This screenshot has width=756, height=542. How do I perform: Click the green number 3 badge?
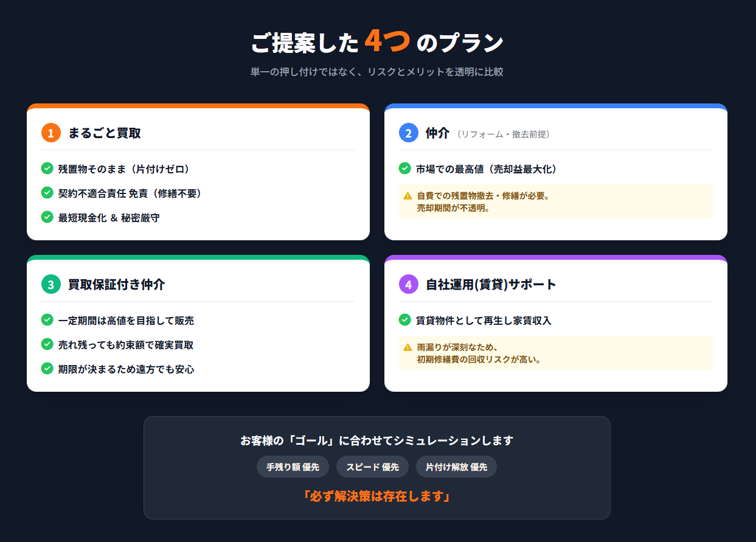51,284
